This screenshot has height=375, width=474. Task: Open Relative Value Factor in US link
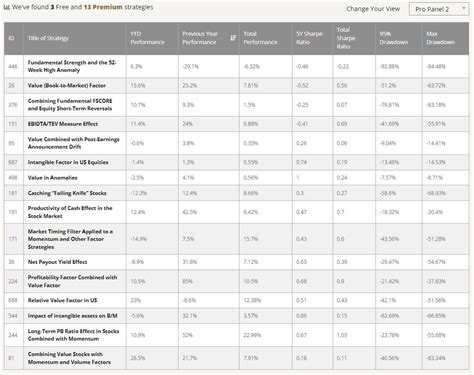(x=62, y=300)
